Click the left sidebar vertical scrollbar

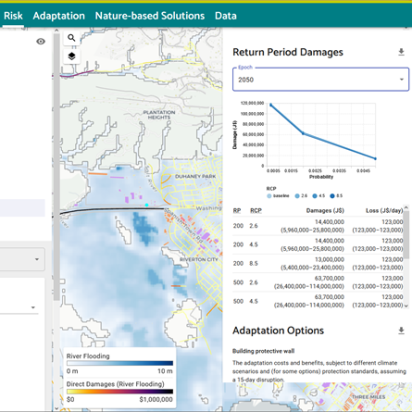point(57,167)
